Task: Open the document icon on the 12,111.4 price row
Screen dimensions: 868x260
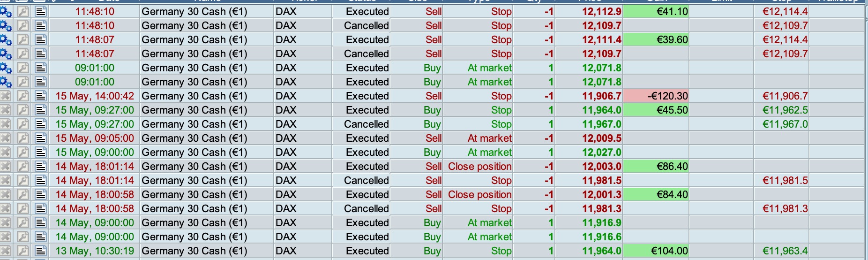Action: point(41,40)
